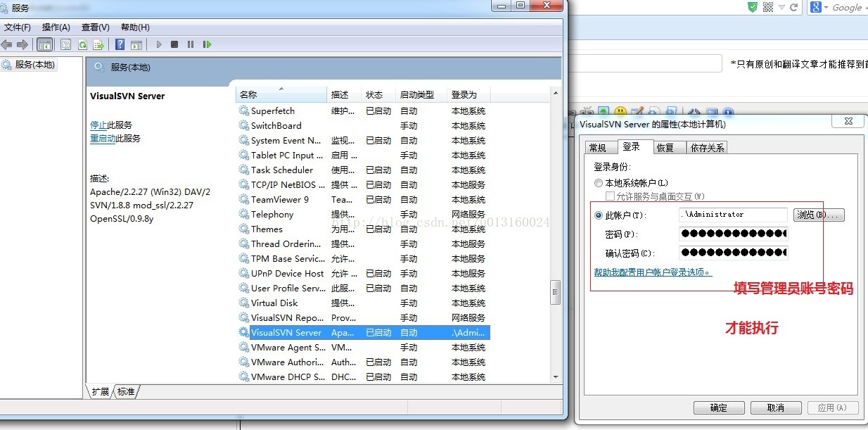
Task: Toggle the 允许服务与桌面交互 checkbox
Action: 610,196
